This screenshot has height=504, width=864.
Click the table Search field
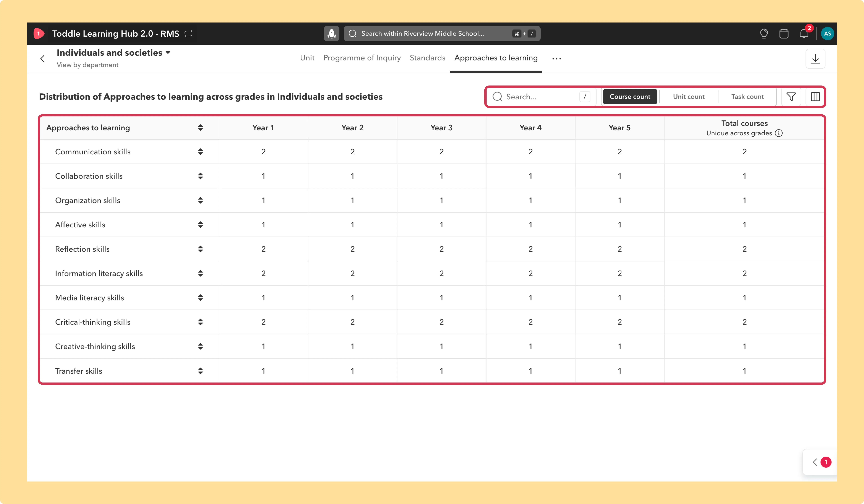click(x=542, y=97)
